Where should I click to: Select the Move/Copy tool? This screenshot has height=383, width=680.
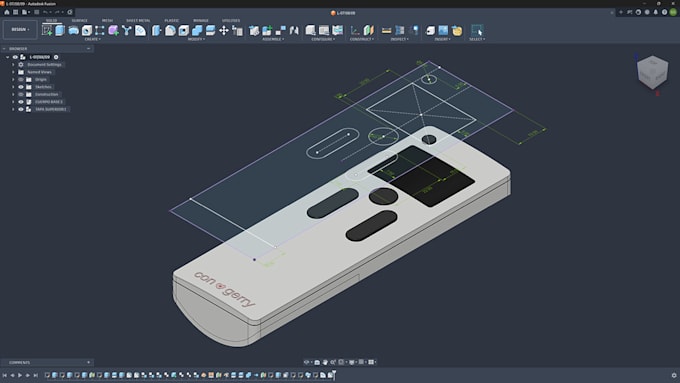click(x=224, y=30)
